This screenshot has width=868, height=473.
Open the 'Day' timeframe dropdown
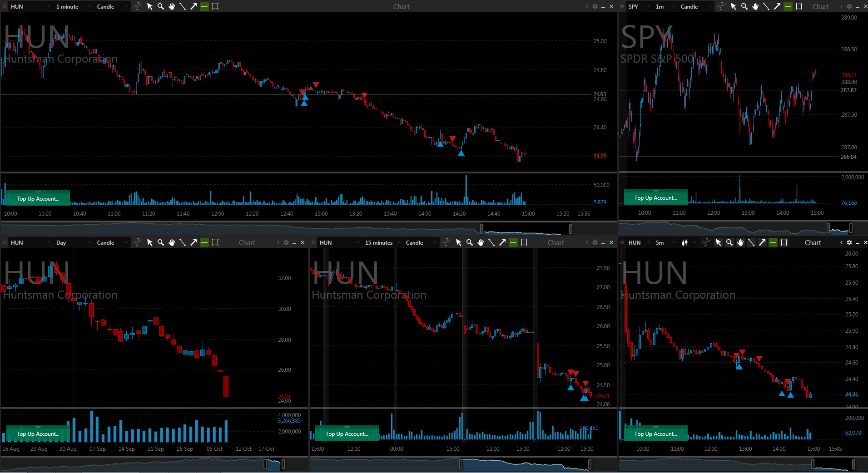click(74, 242)
